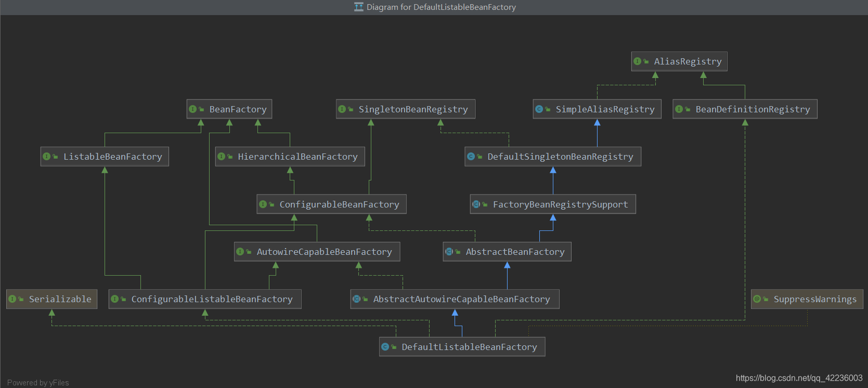Click the interface icon on ConfigurableBeanFactory node
Screen dimensions: 868x388
[263, 204]
